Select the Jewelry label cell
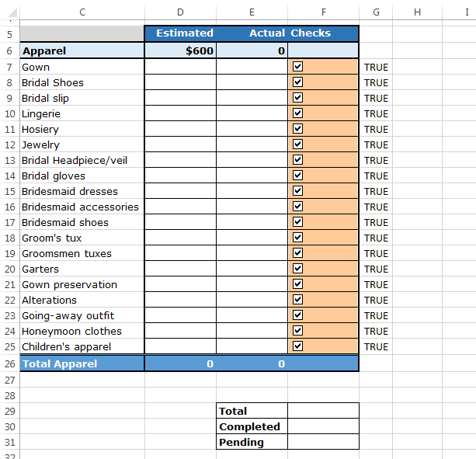Image resolution: width=476 pixels, height=459 pixels. pyautogui.click(x=82, y=144)
